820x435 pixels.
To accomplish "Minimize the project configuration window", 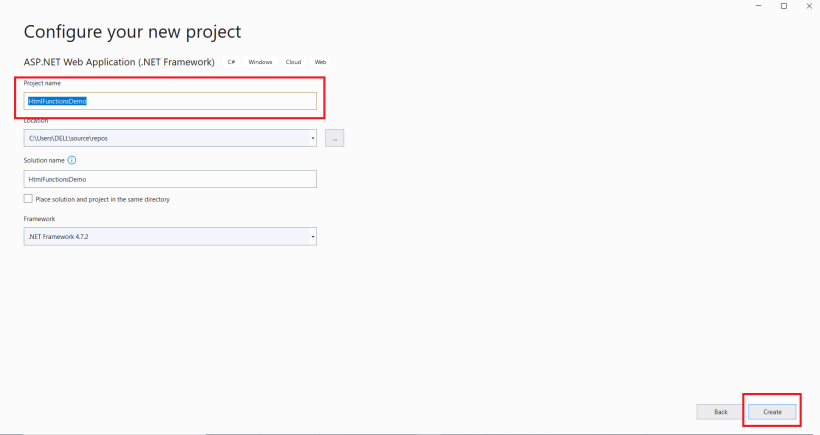I will click(758, 6).
